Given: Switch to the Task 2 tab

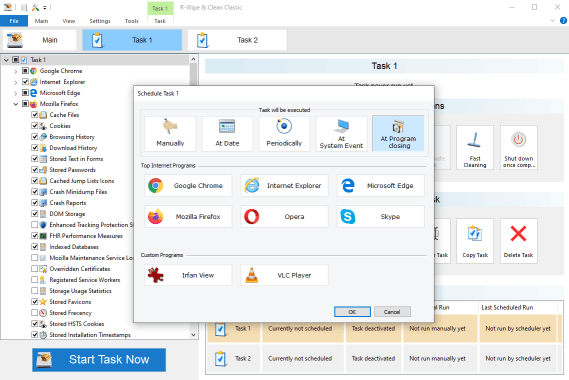Looking at the screenshot, I should (x=237, y=40).
